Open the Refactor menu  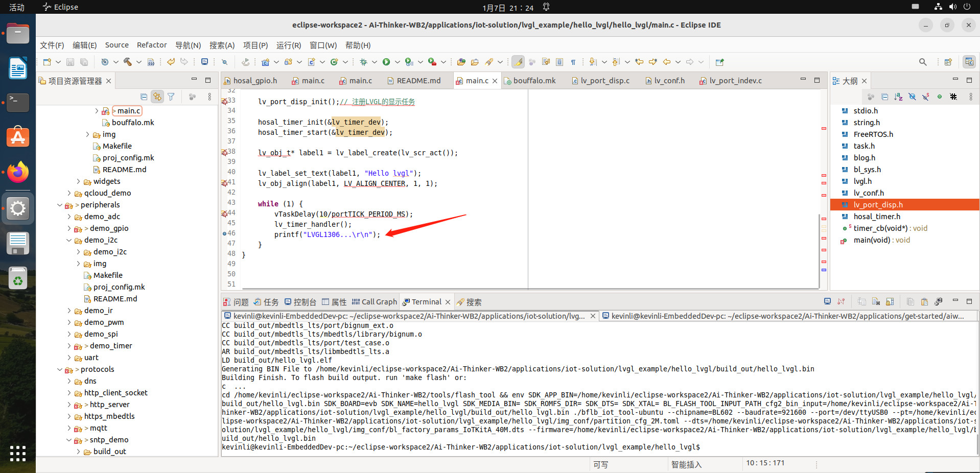tap(152, 45)
